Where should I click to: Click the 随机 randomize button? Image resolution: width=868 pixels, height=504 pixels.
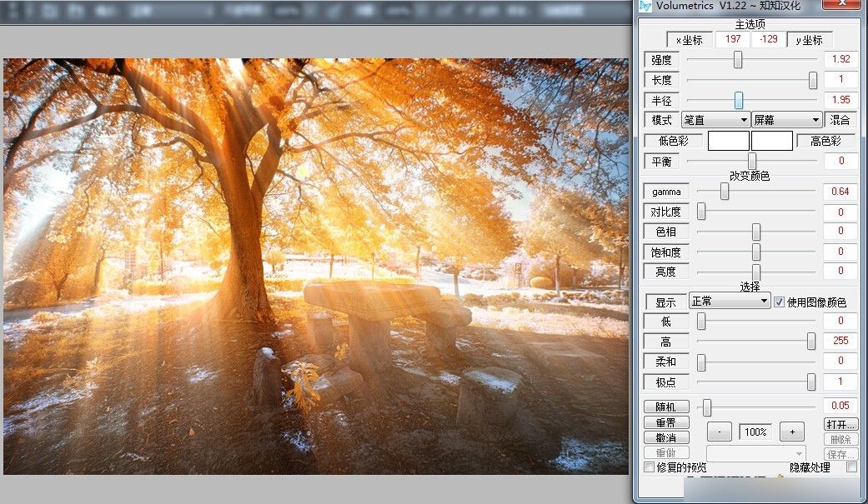[x=666, y=407]
